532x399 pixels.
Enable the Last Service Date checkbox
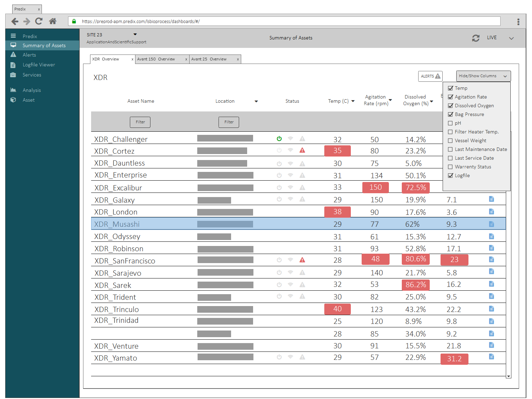click(450, 158)
